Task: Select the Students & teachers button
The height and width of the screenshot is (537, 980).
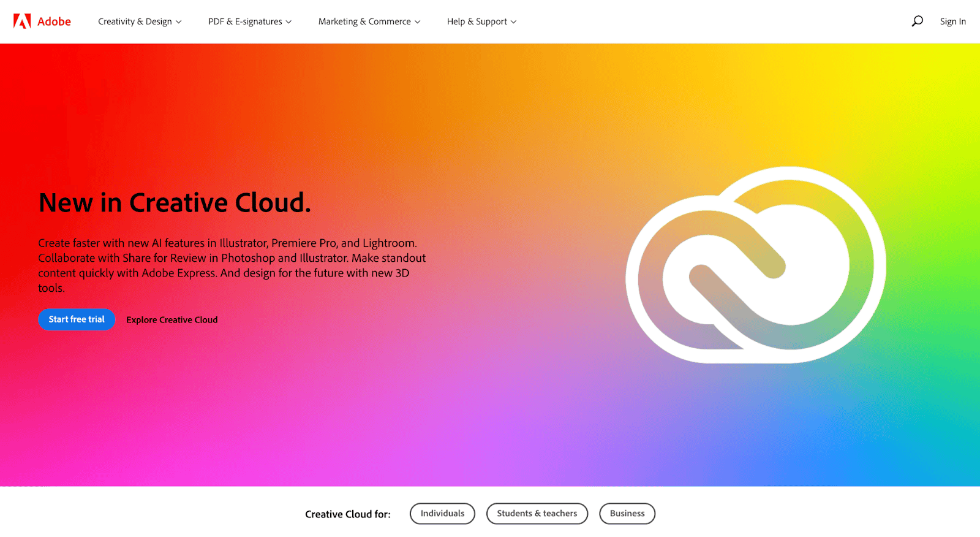Action: [537, 514]
